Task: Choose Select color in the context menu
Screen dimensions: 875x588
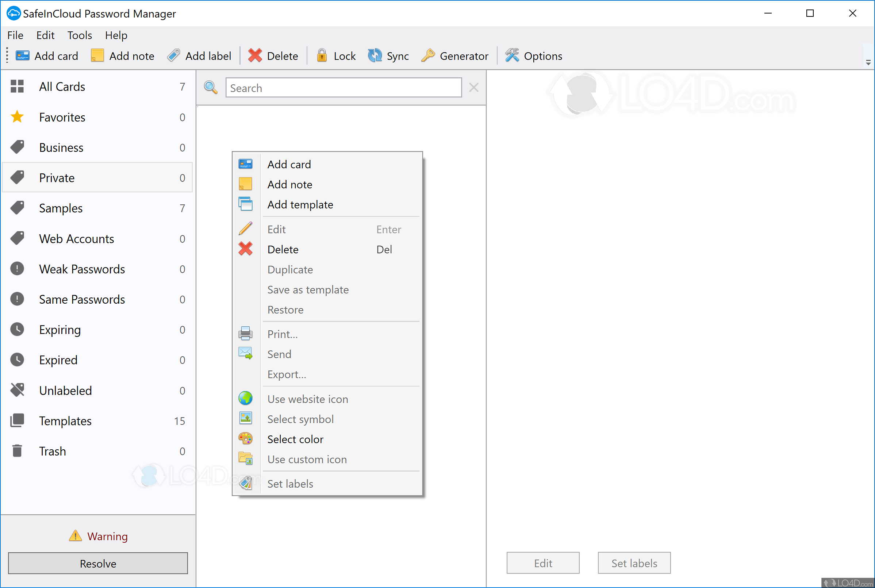Action: (295, 439)
